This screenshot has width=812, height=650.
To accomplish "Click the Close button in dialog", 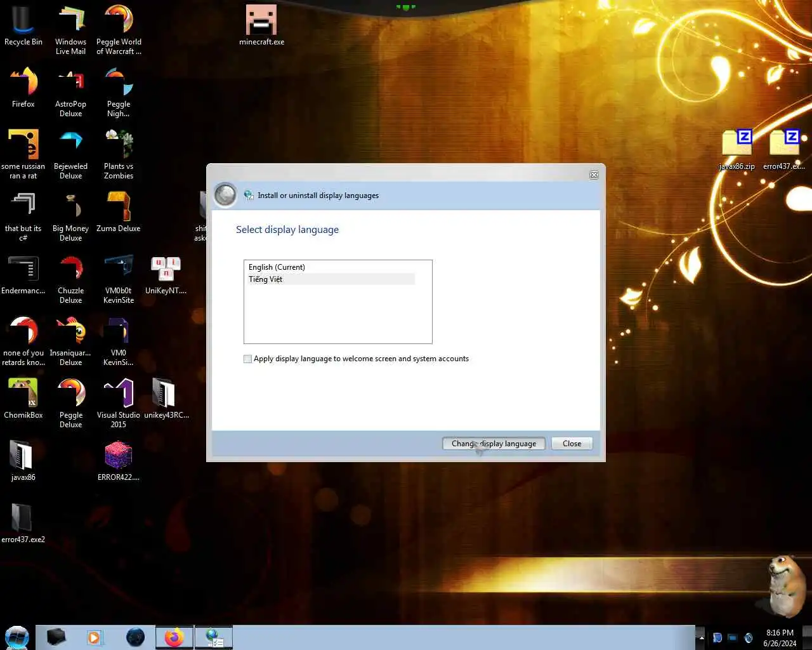I will (x=572, y=444).
